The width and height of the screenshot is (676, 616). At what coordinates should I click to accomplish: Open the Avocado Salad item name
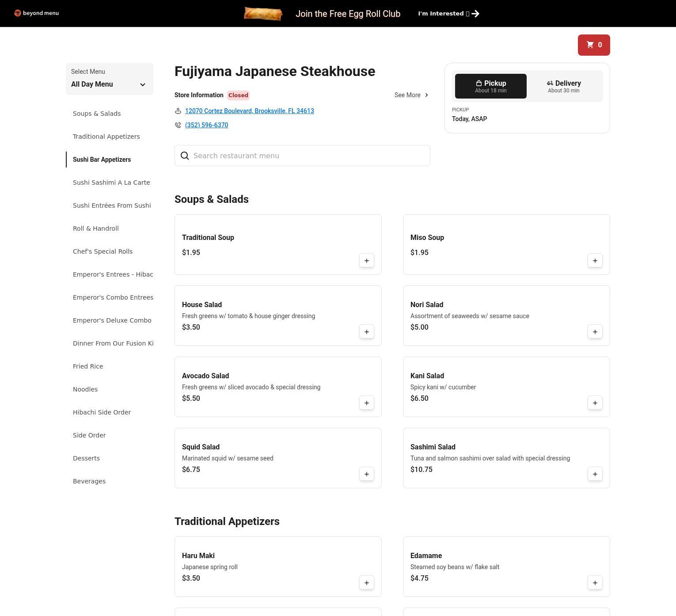tap(205, 376)
